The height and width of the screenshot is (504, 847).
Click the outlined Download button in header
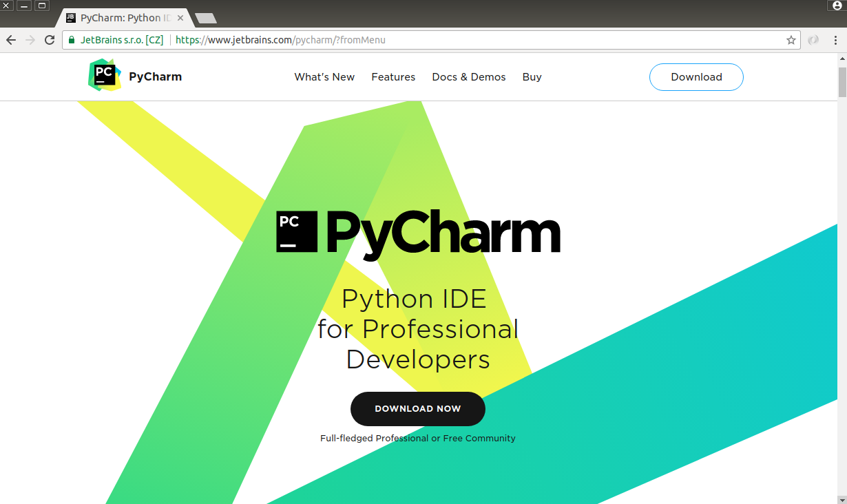(x=696, y=77)
